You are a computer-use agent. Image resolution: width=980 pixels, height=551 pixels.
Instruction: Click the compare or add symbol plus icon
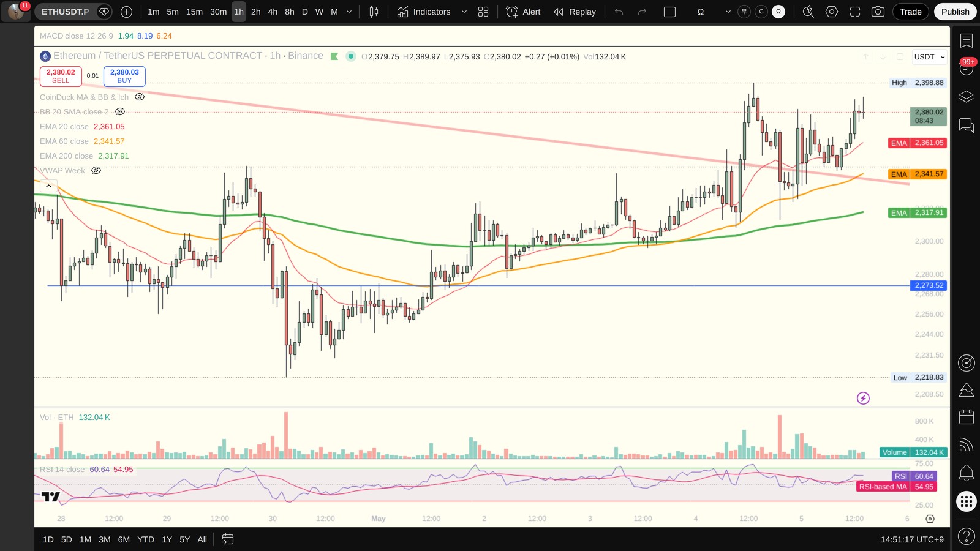(x=126, y=12)
